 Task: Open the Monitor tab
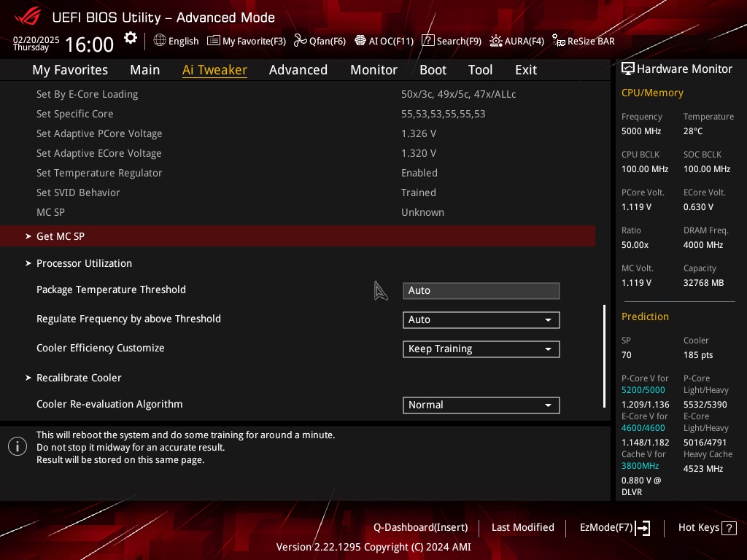click(x=373, y=69)
